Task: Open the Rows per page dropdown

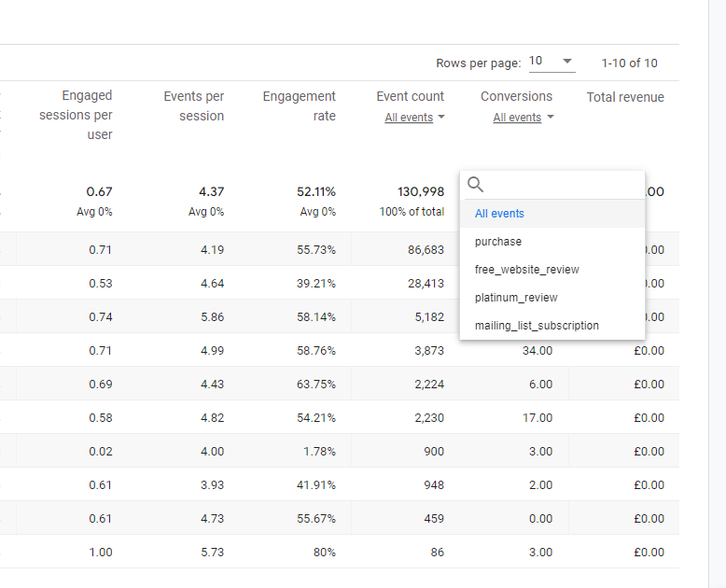Action: 551,62
